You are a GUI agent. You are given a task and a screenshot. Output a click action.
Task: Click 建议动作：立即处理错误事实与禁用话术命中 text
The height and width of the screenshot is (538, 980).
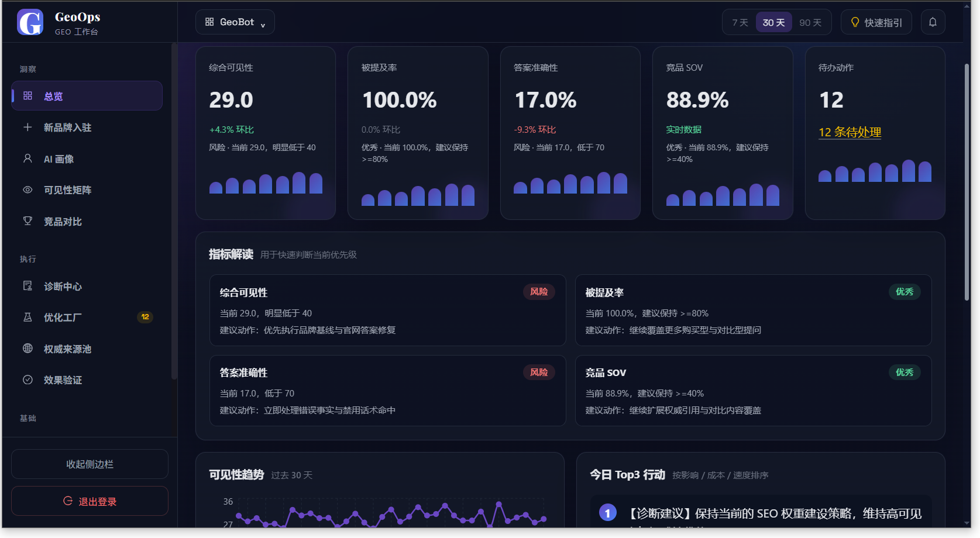pos(308,411)
